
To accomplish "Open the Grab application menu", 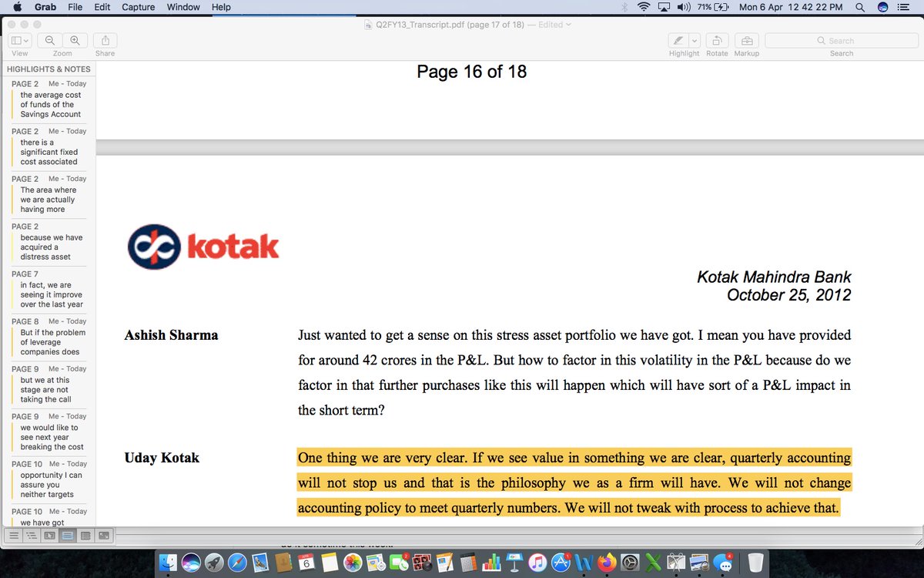I will (x=45, y=7).
